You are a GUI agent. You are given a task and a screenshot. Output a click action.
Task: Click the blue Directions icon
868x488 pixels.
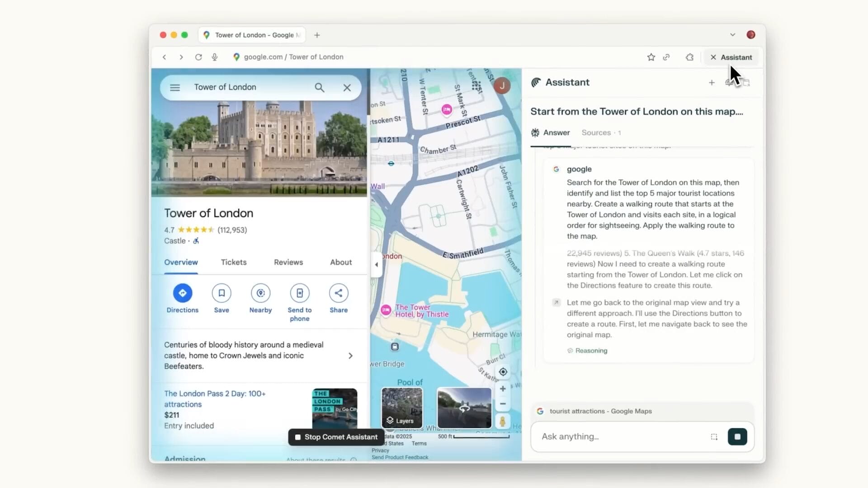[x=182, y=293]
